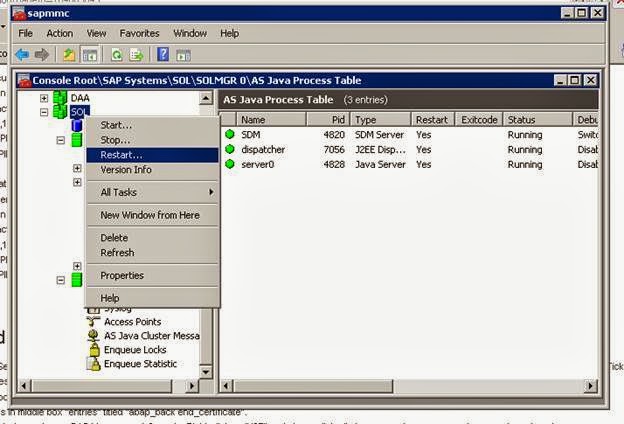Sort by the Pid column header
The height and width of the screenshot is (424, 624).
click(x=328, y=119)
